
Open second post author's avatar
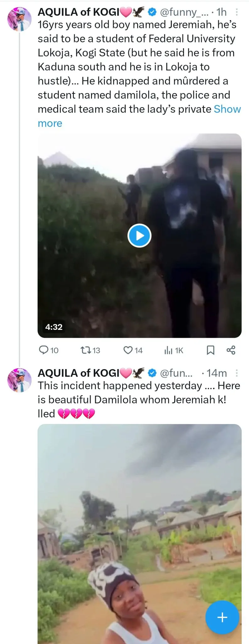pyautogui.click(x=19, y=380)
